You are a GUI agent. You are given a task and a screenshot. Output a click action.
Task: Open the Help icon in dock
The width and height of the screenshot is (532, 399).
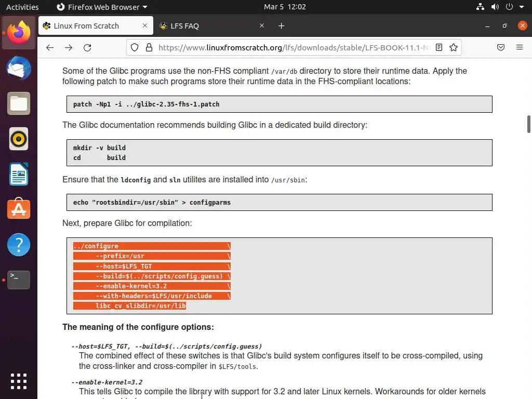tap(19, 245)
